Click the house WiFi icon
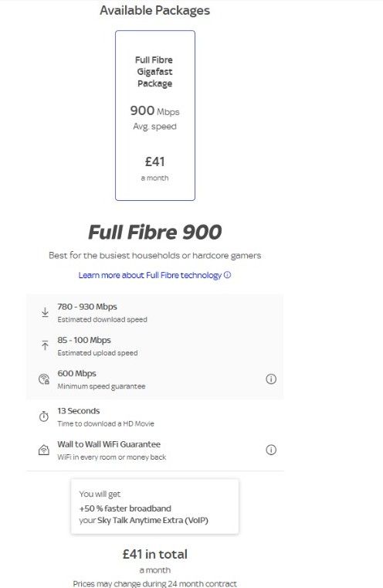Image resolution: width=383 pixels, height=588 pixels. click(44, 450)
